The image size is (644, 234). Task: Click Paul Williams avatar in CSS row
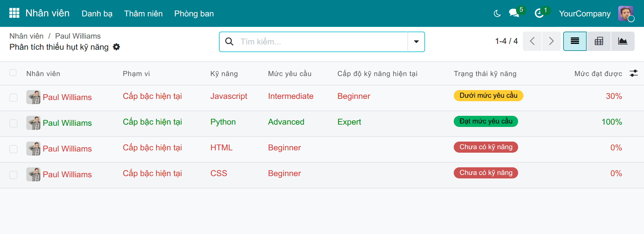coord(33,174)
